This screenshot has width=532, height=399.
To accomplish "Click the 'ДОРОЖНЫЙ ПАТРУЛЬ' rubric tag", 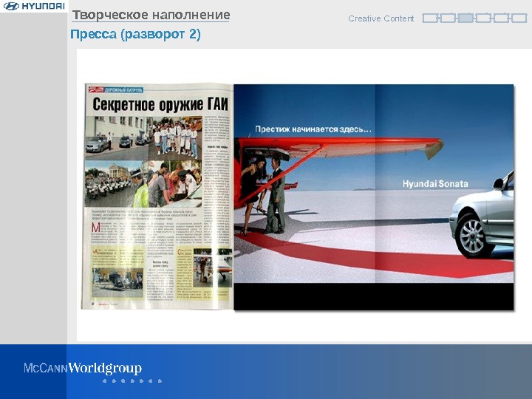I will click(123, 90).
